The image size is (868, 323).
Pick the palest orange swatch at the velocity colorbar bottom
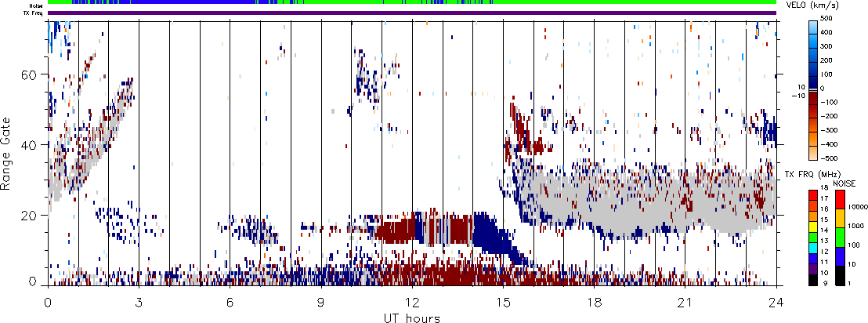tap(813, 154)
